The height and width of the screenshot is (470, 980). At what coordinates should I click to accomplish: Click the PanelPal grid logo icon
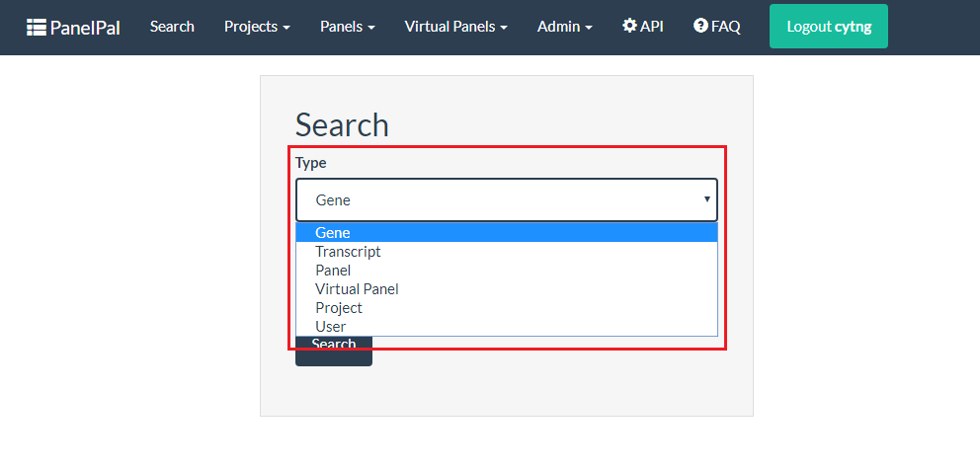pyautogui.click(x=37, y=28)
